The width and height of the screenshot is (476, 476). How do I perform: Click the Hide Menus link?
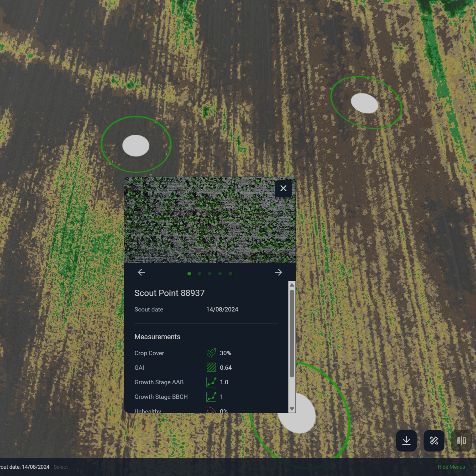tap(451, 467)
